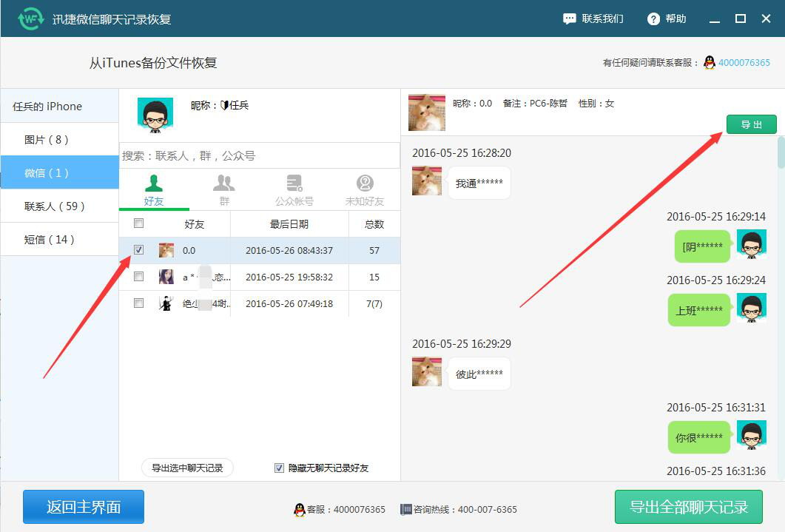Viewport: 785px width, 532px height.
Task: Click message bubble 我通******
Action: (479, 183)
